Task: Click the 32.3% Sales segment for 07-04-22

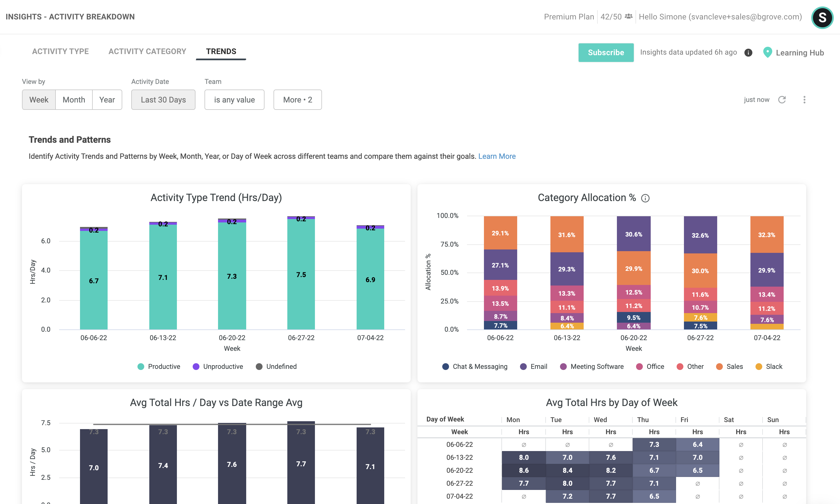Action: (767, 235)
